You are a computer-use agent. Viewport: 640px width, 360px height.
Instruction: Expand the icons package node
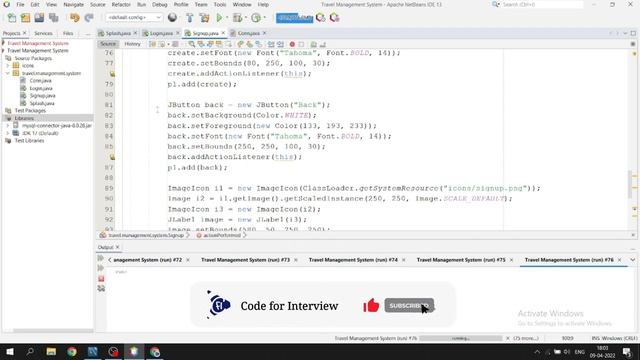coord(7,66)
